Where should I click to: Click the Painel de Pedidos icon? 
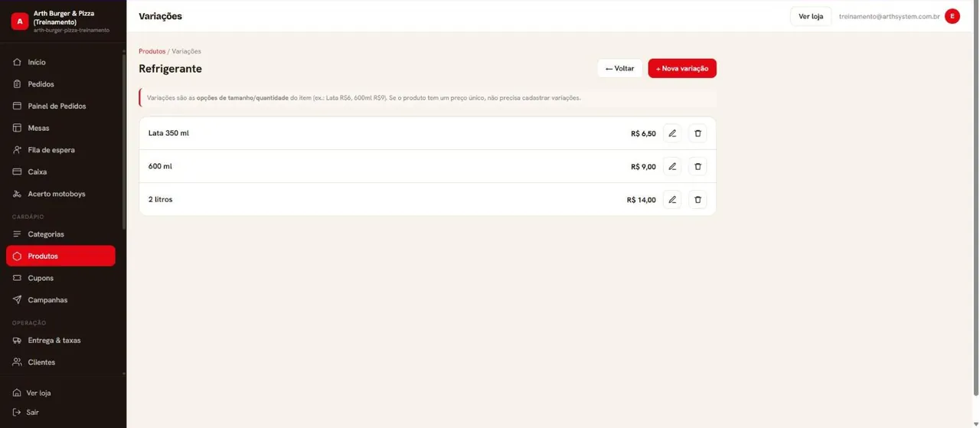(x=17, y=106)
